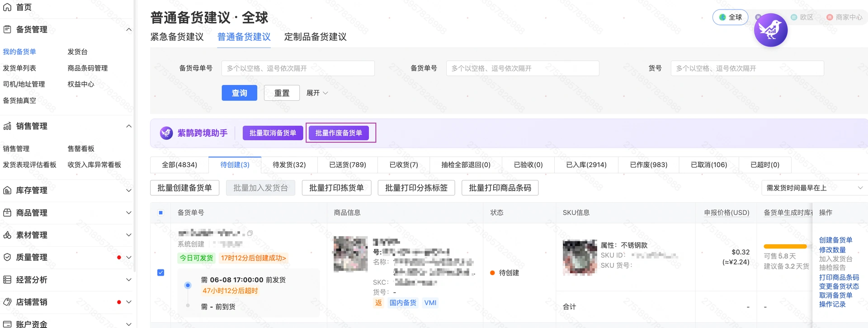Expand the 商品管理 menu section
The image size is (868, 328).
click(128, 213)
